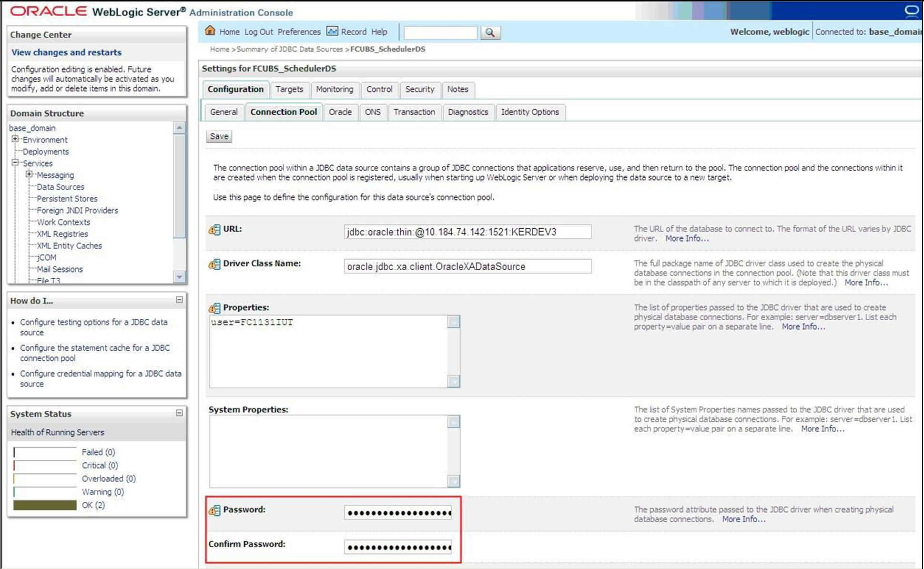Click the icon next to Password label

214,510
